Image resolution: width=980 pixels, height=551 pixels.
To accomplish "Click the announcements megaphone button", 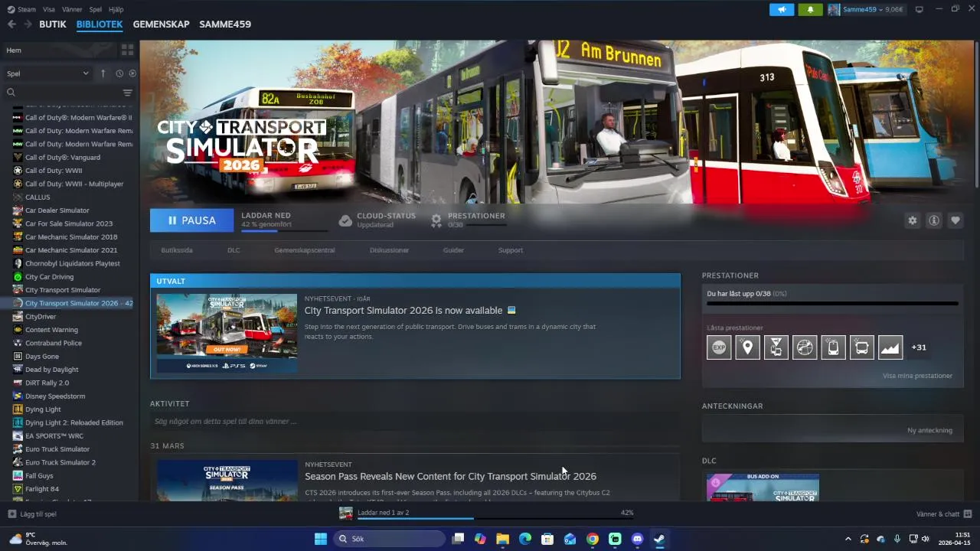I will (782, 9).
